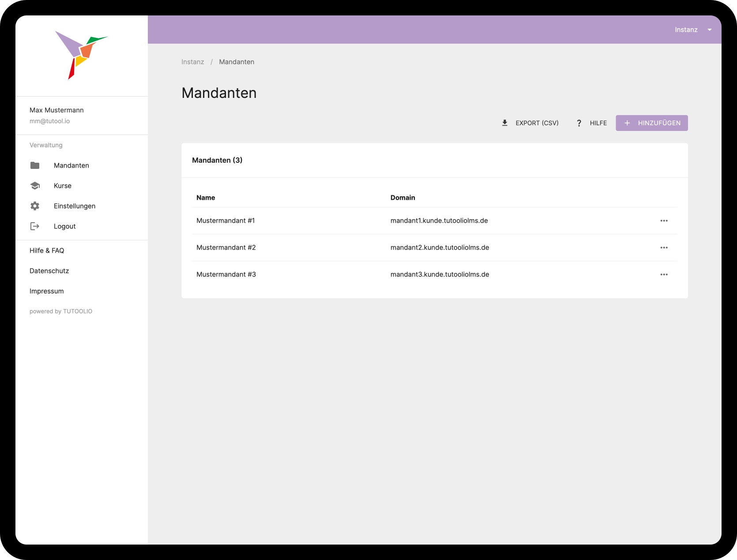This screenshot has height=560, width=737.
Task: Navigate to Instanz breadcrumb link
Action: [192, 62]
